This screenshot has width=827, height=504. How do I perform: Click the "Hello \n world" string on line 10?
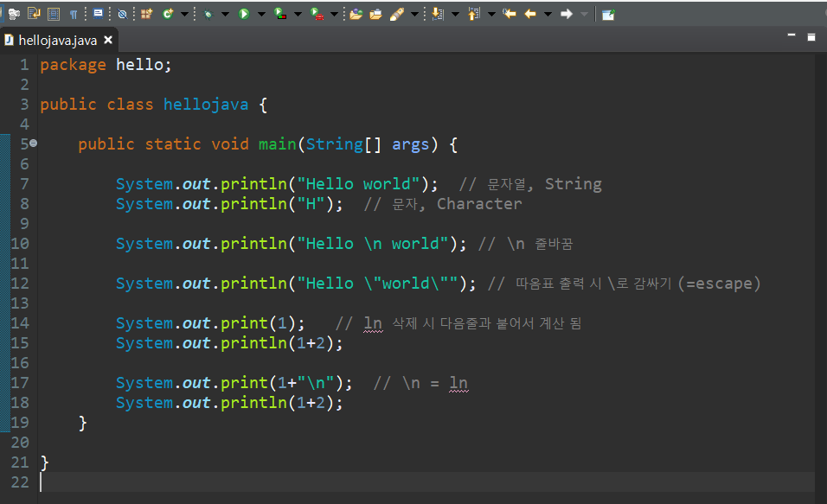point(373,244)
